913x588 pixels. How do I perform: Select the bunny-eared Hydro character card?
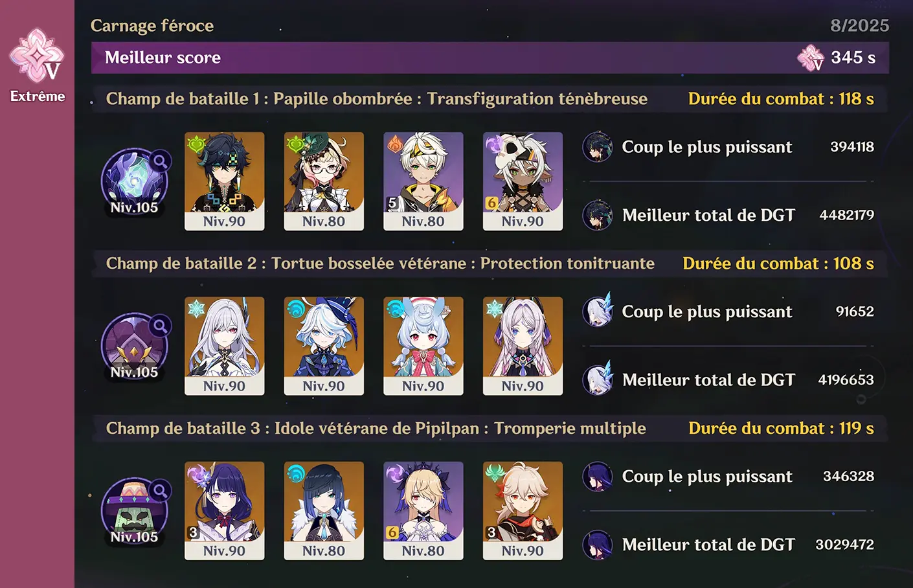click(x=423, y=346)
